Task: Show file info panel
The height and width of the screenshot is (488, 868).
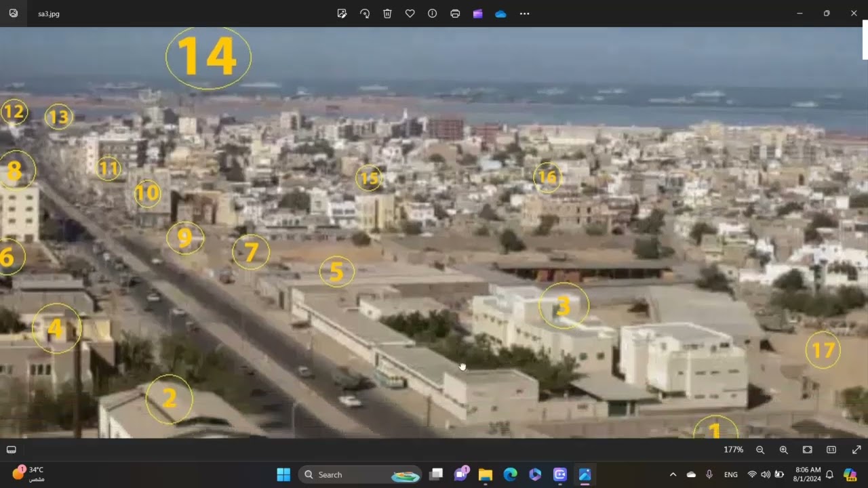Action: click(x=432, y=14)
